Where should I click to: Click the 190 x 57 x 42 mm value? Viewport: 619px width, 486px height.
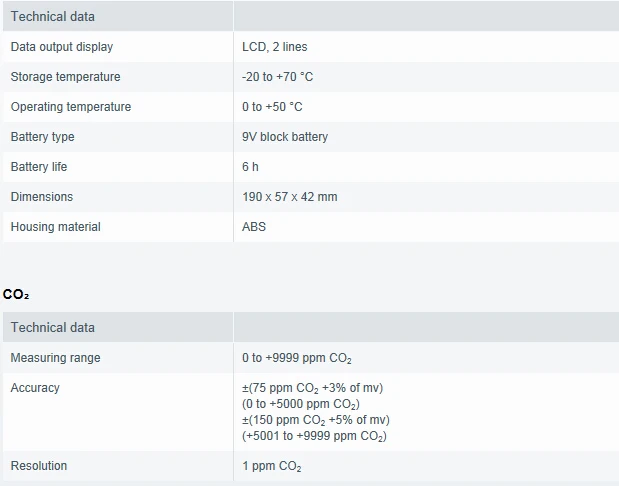pyautogui.click(x=290, y=197)
